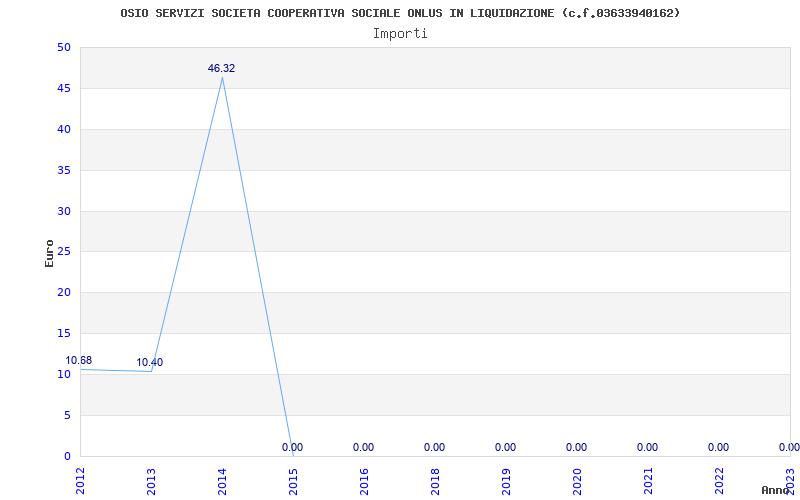Click the 5 y-axis tick label

[67, 415]
